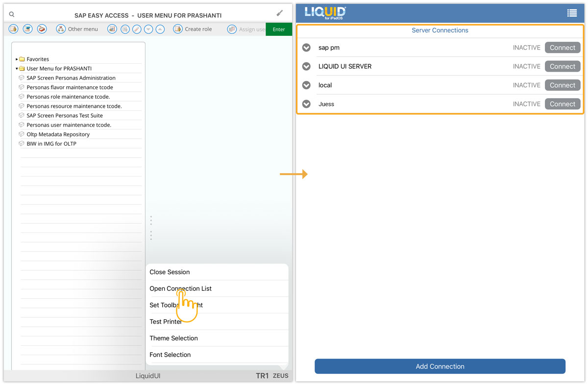This screenshot has width=588, height=385.
Task: Click the cube icon beside Oltp Metadata Repository
Action: (x=22, y=134)
